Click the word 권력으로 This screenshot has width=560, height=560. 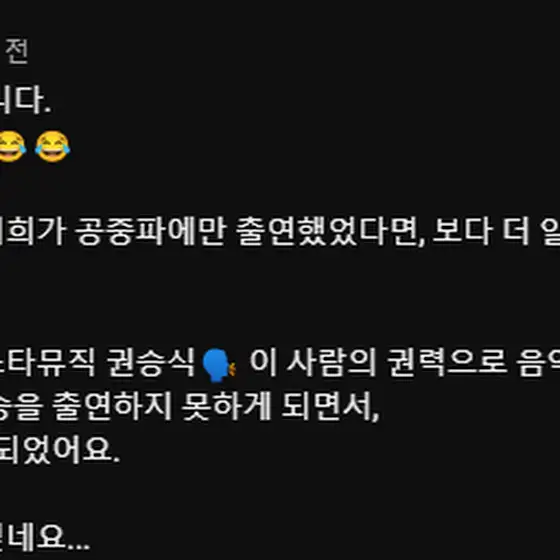447,362
